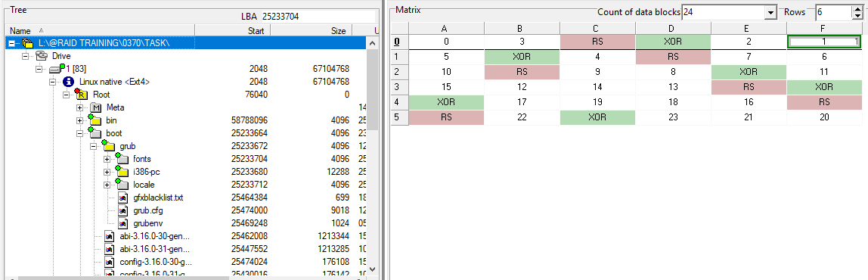Increase the Rows value with up arrow
The image size is (868, 280).
click(857, 9)
